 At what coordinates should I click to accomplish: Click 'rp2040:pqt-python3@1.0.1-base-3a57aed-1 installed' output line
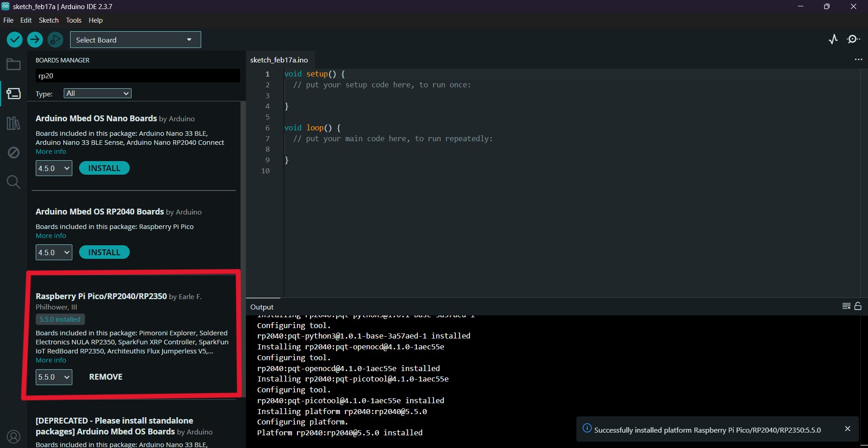click(364, 336)
